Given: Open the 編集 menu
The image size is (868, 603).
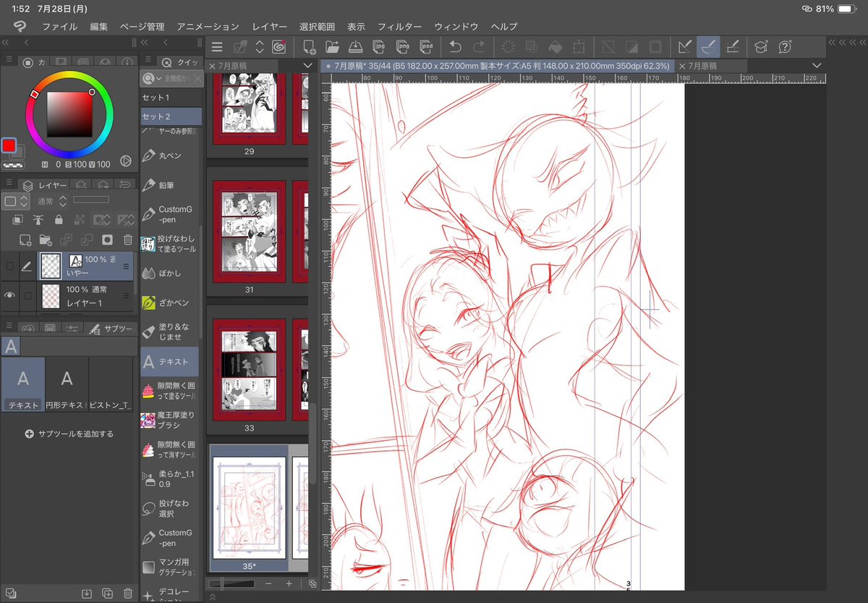Looking at the screenshot, I should pyautogui.click(x=99, y=26).
